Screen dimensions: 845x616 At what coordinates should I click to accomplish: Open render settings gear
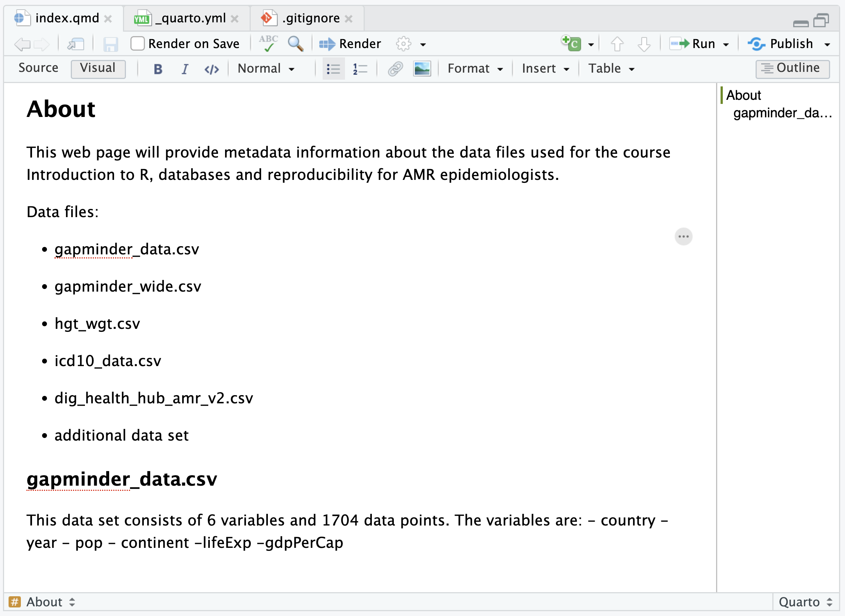403,44
